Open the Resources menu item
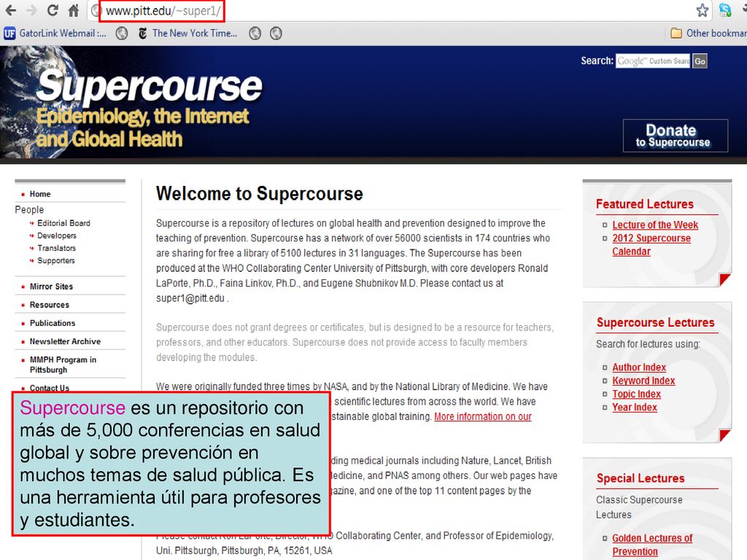 click(x=50, y=305)
